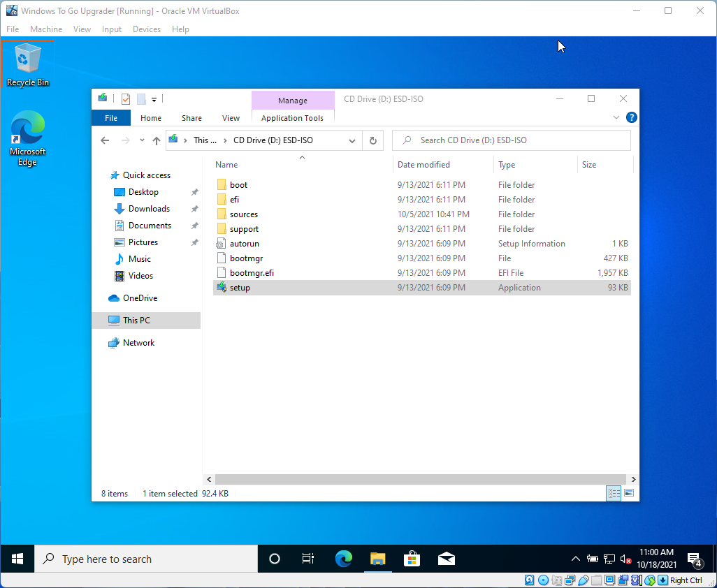Switch to Large icons view button

point(629,493)
